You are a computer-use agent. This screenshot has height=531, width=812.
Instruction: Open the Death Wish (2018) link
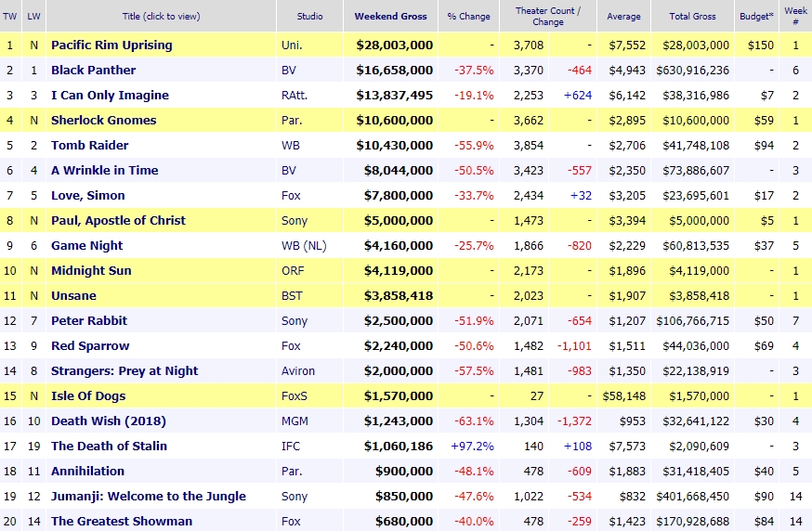(108, 421)
